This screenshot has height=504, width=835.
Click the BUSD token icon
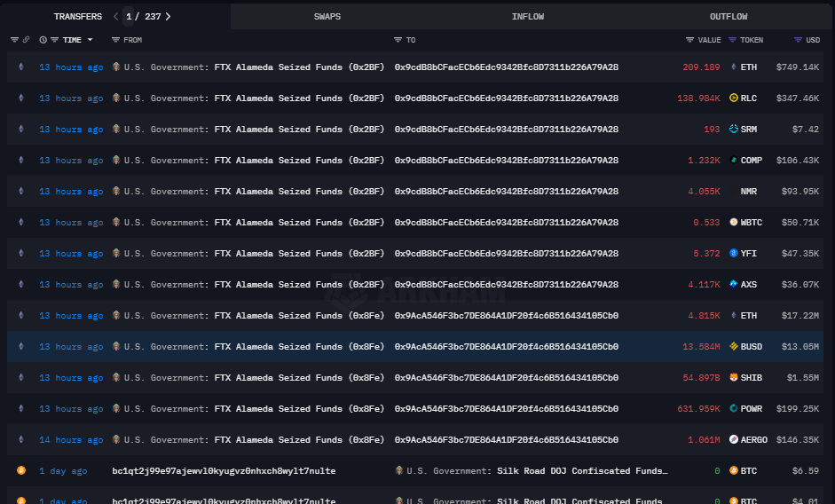[733, 347]
